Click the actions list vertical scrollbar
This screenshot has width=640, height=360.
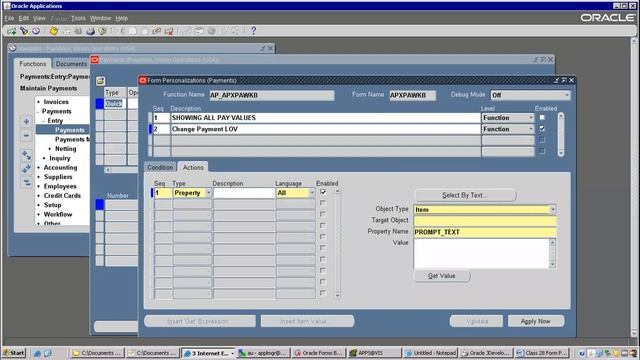(338, 243)
